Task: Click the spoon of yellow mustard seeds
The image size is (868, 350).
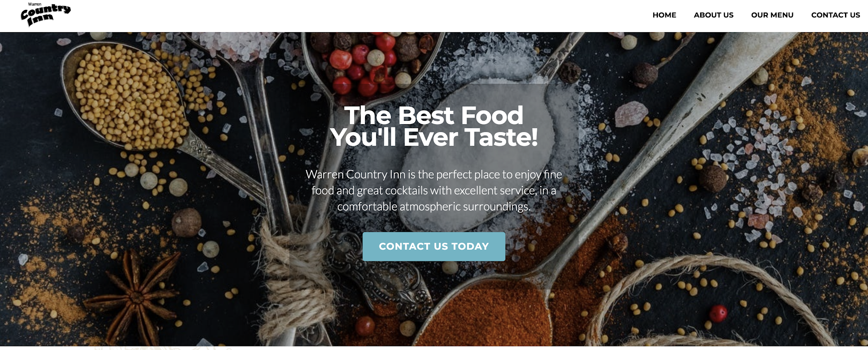Action: tap(128, 96)
